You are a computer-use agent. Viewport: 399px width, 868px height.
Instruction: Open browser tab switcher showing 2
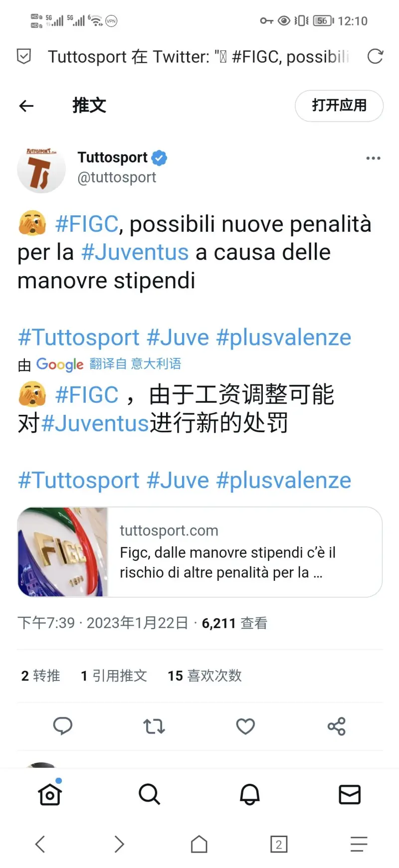(x=279, y=844)
